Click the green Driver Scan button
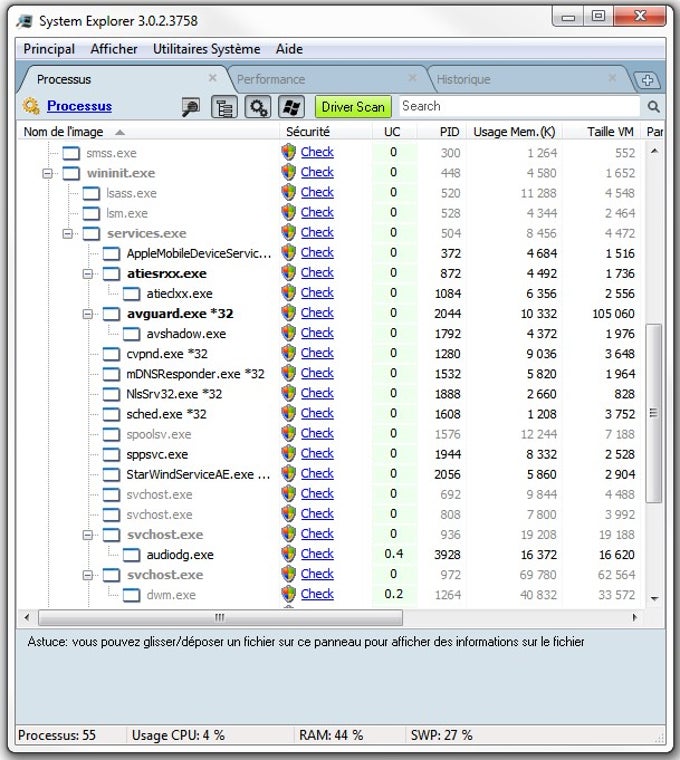The height and width of the screenshot is (760, 680). click(x=353, y=107)
